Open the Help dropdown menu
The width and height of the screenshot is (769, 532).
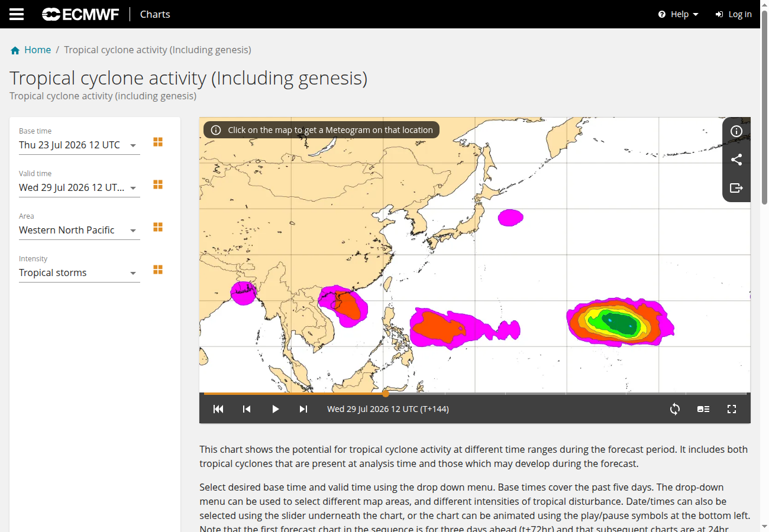pyautogui.click(x=678, y=14)
